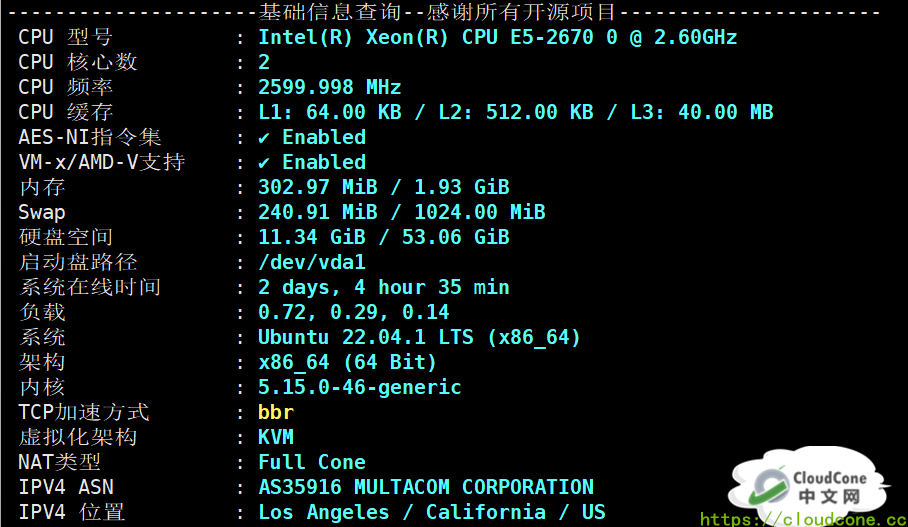This screenshot has height=527, width=908.
Task: Click the KVM virtualization value
Action: tap(276, 437)
